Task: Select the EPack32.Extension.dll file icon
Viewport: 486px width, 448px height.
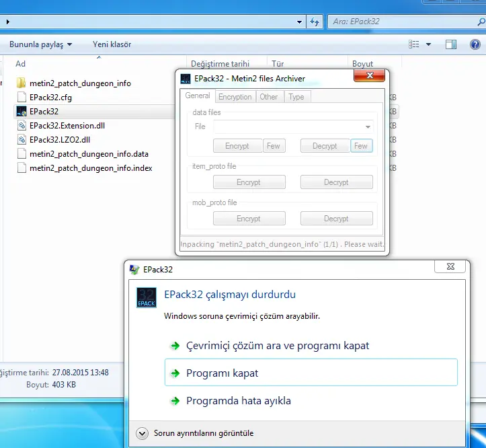Action: click(x=21, y=126)
